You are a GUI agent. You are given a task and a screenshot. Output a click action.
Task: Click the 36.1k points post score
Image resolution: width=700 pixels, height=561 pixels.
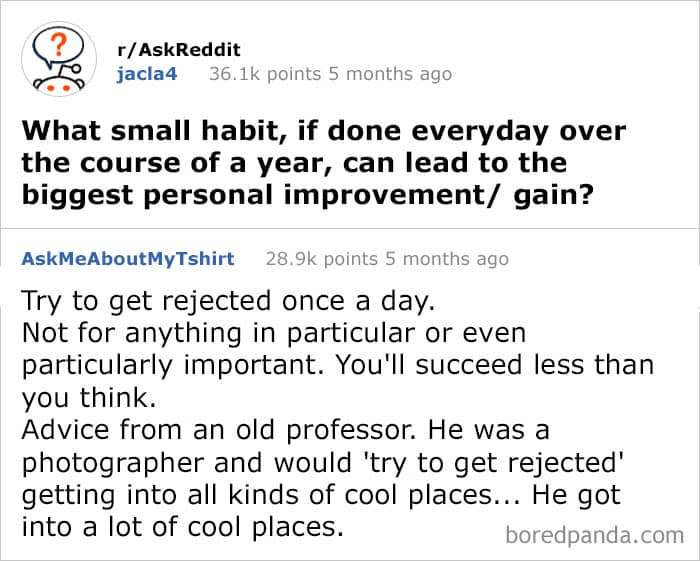click(x=267, y=73)
